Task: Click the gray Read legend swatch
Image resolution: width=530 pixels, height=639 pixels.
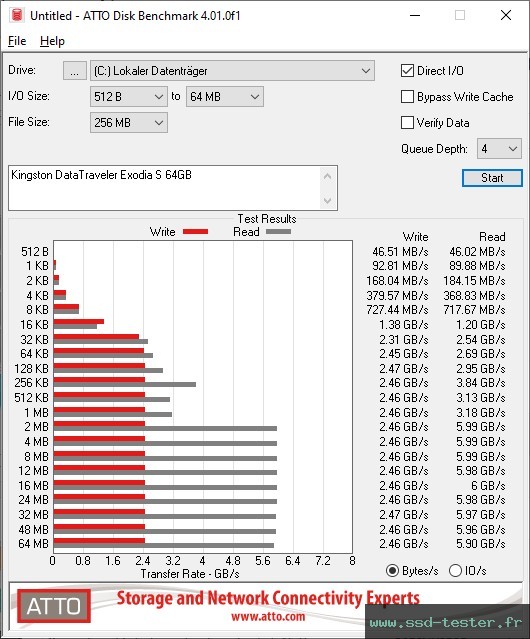Action: click(278, 231)
